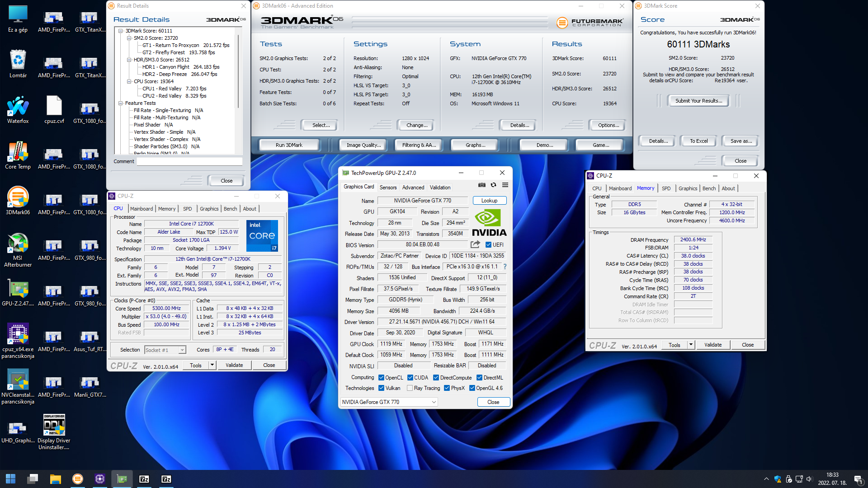Screen dimensions: 868x488
Task: Open the Tools dropdown arrow in Memory CPU-Z window
Action: click(691, 345)
